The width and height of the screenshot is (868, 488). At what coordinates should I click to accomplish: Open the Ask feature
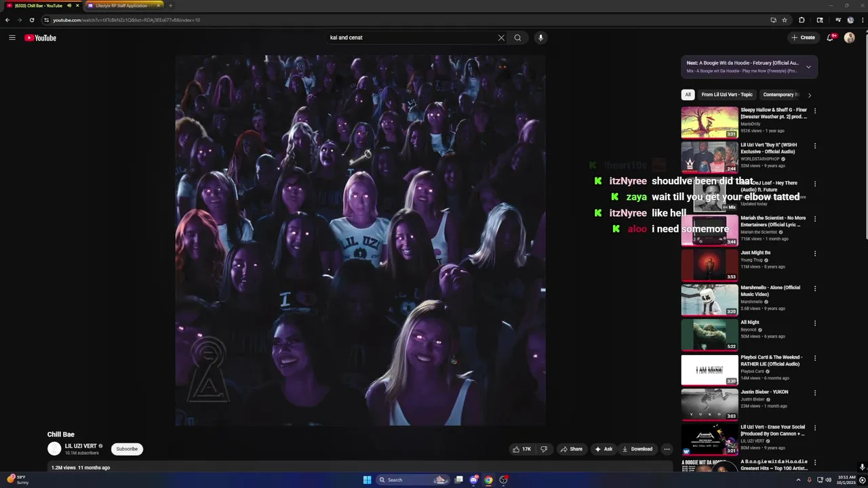pyautogui.click(x=604, y=449)
